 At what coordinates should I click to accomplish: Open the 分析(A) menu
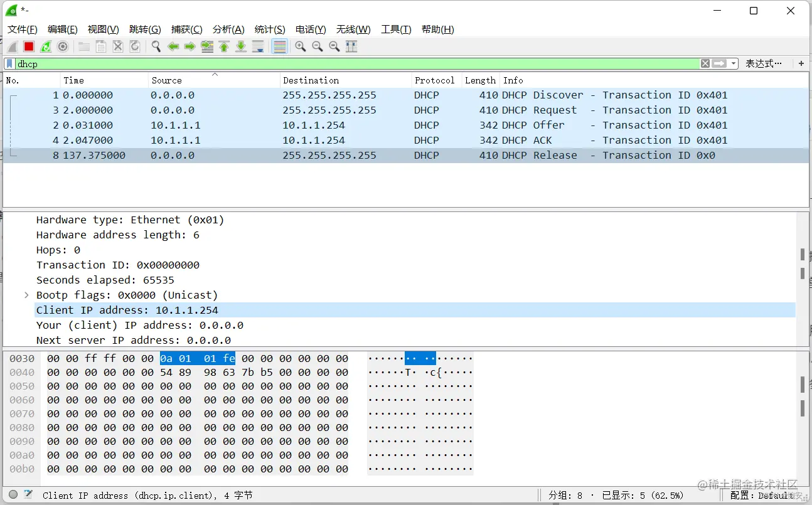click(x=228, y=29)
